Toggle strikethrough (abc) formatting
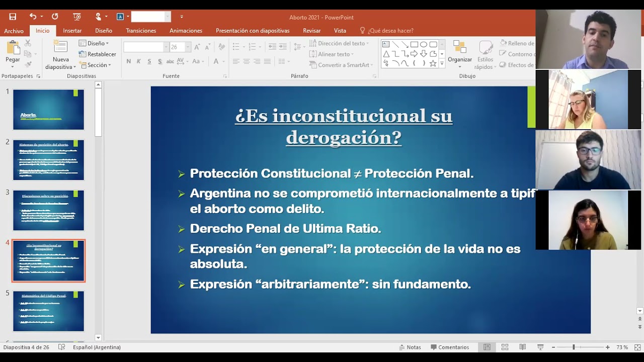This screenshot has width=644, height=362. pos(170,61)
